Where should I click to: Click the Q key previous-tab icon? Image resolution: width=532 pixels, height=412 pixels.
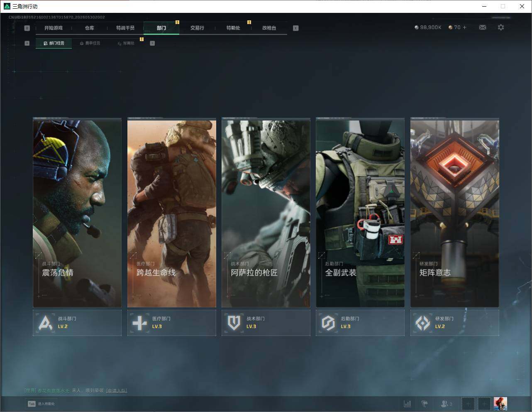pyautogui.click(x=27, y=28)
